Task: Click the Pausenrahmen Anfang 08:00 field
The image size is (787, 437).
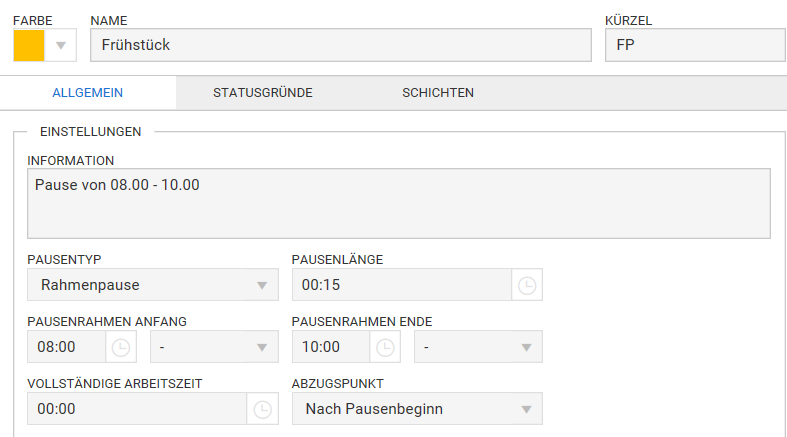Action: 66,347
